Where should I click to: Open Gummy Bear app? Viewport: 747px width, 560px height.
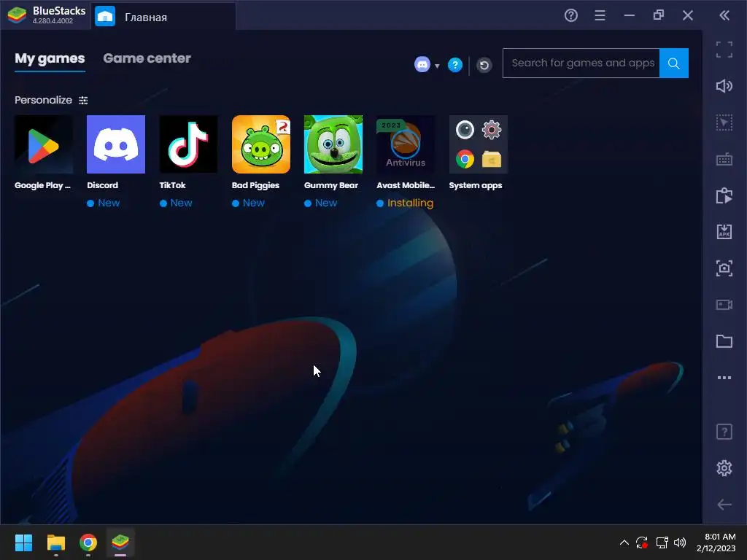(333, 144)
